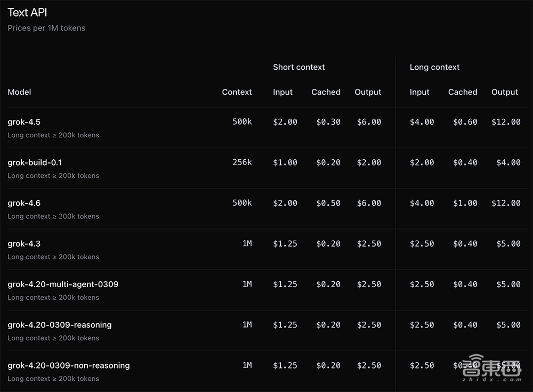
Task: Click "Long context ≥ 200k tokens" note under grok-4.3
Action: coord(53,257)
